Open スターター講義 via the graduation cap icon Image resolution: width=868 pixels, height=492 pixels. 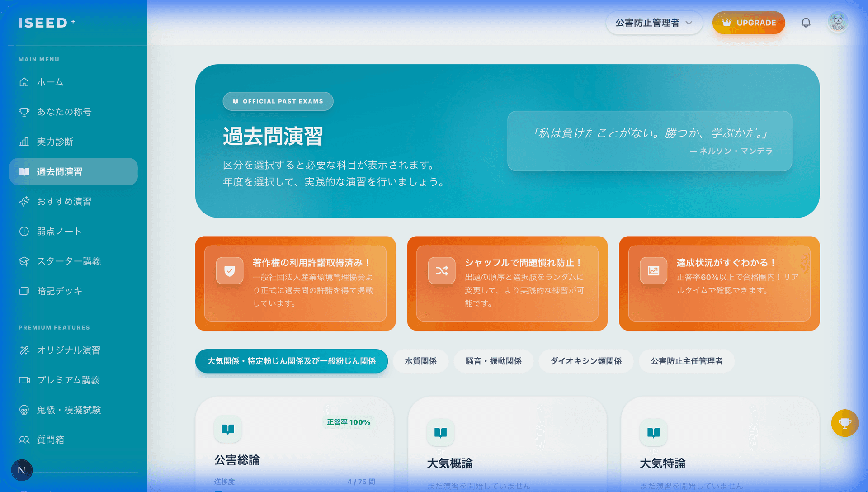tap(24, 261)
